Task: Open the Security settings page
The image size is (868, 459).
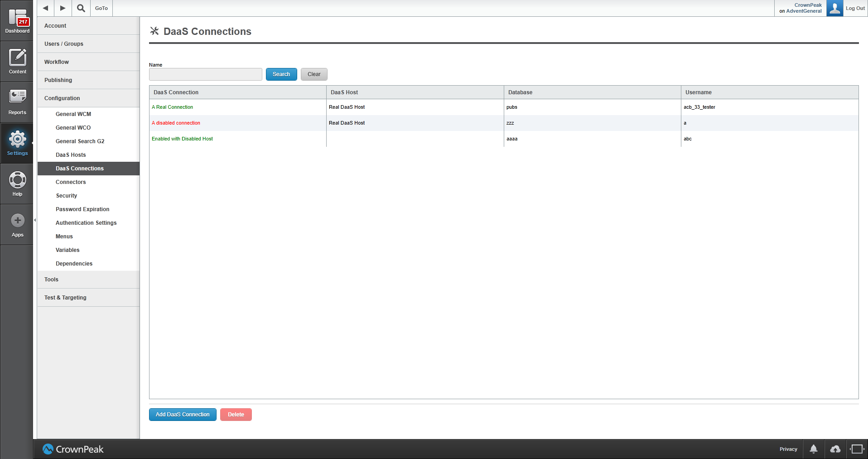Action: (88, 196)
